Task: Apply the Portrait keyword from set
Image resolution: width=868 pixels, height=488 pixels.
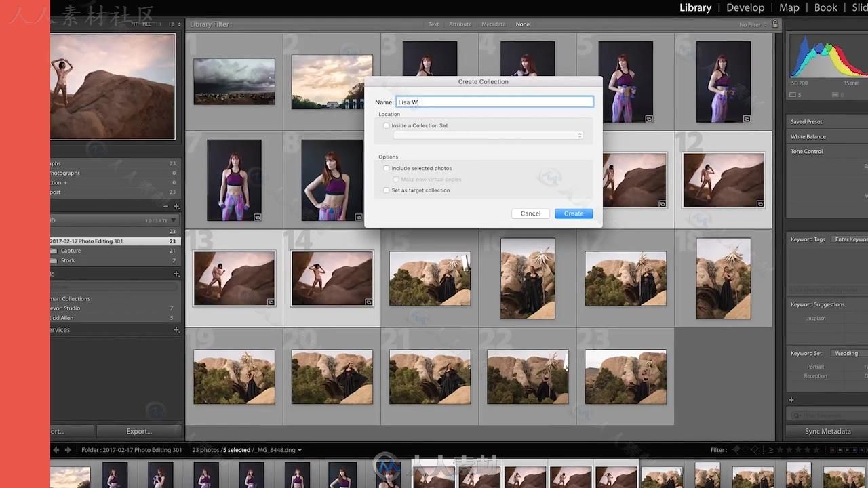Action: [815, 367]
